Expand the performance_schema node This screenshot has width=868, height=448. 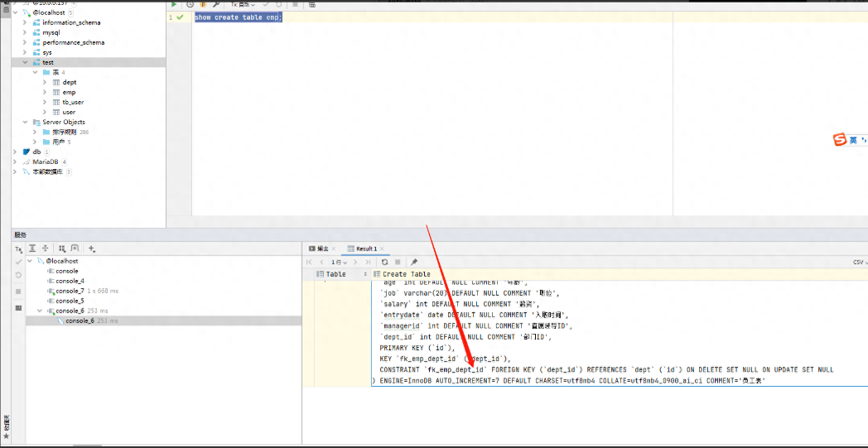pos(25,42)
